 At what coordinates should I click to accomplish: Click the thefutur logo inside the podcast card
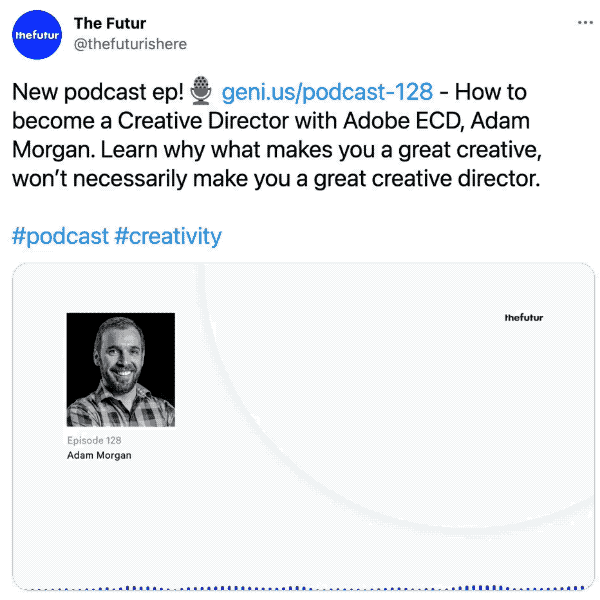click(x=524, y=317)
